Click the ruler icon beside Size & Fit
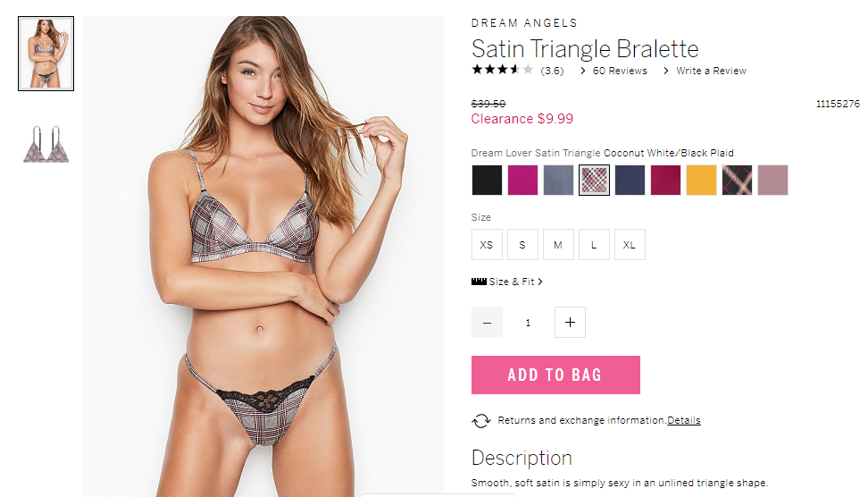The image size is (868, 497). (x=479, y=282)
